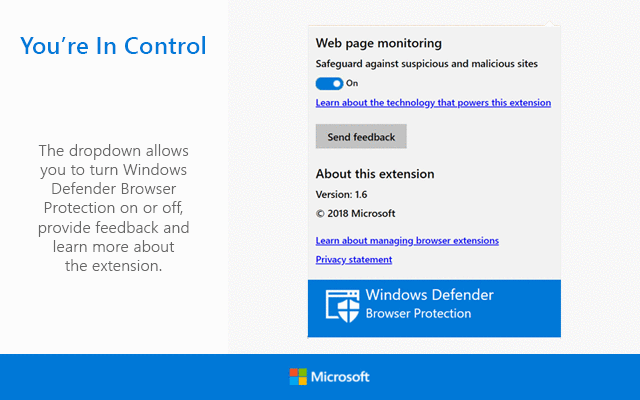Open the Privacy statement link
640x400 pixels.
tap(353, 260)
